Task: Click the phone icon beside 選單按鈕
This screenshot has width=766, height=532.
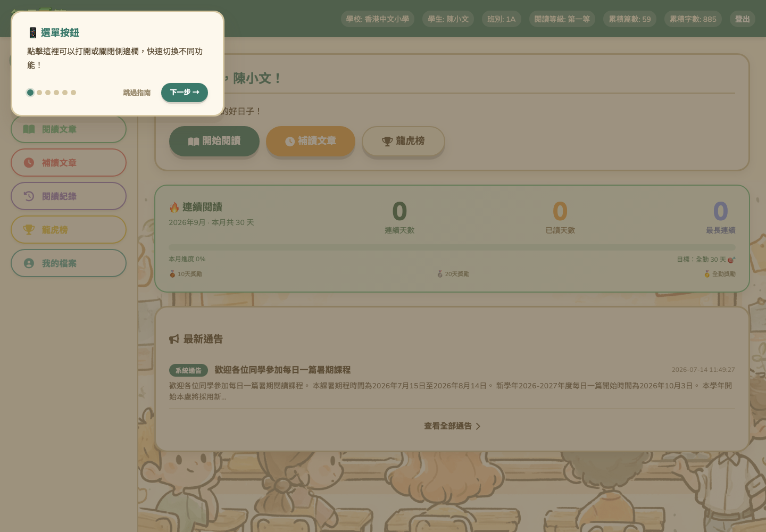Action: click(x=33, y=32)
